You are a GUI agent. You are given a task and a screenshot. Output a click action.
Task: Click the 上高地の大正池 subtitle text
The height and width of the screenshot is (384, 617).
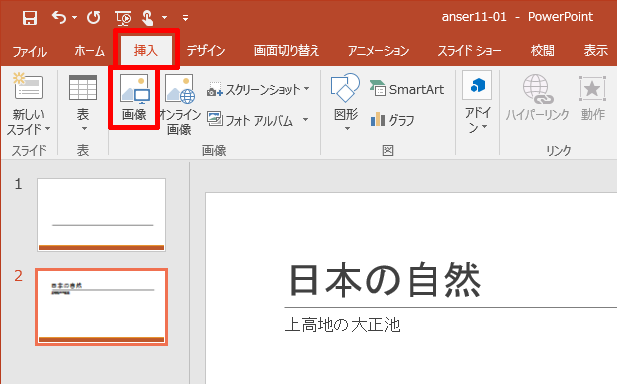(x=342, y=325)
